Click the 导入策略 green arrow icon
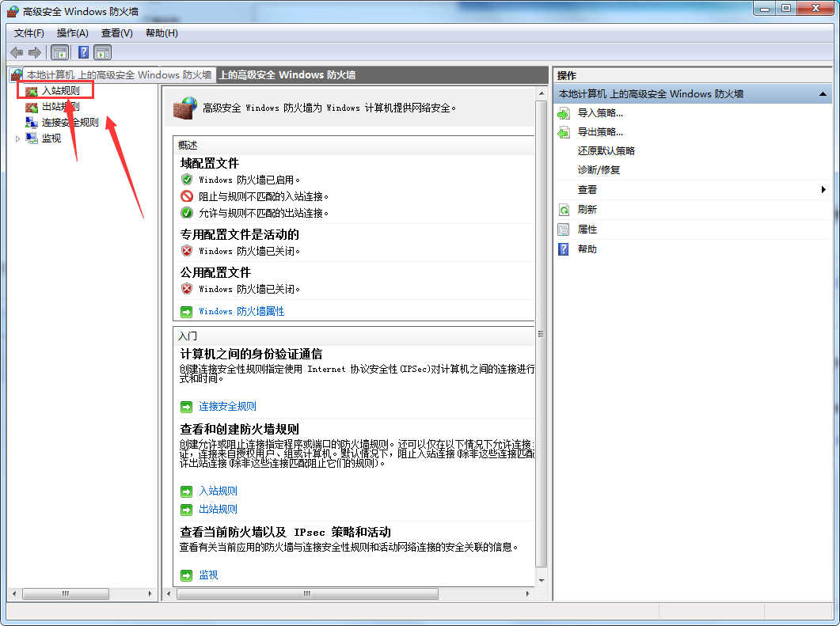Image resolution: width=840 pixels, height=626 pixels. pos(564,113)
